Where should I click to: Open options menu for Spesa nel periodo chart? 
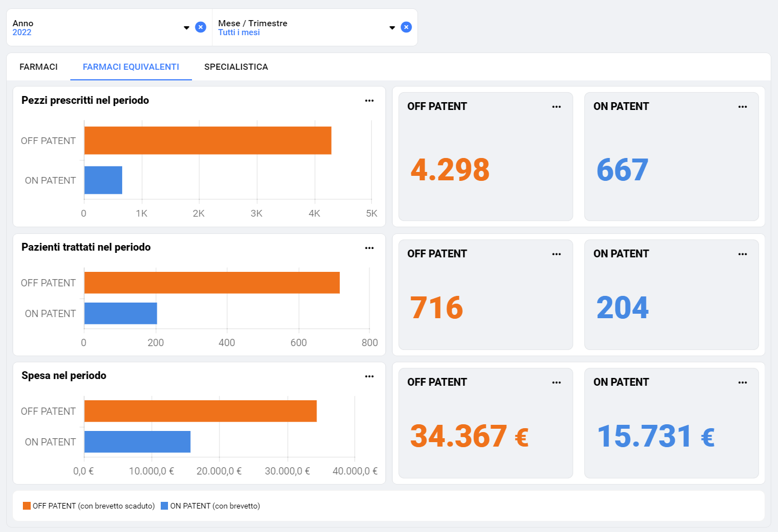369,377
